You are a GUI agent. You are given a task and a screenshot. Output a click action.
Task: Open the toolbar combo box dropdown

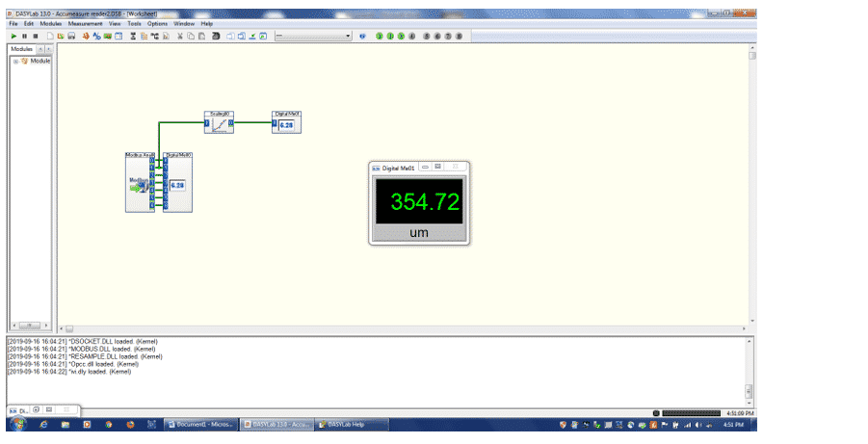(348, 36)
